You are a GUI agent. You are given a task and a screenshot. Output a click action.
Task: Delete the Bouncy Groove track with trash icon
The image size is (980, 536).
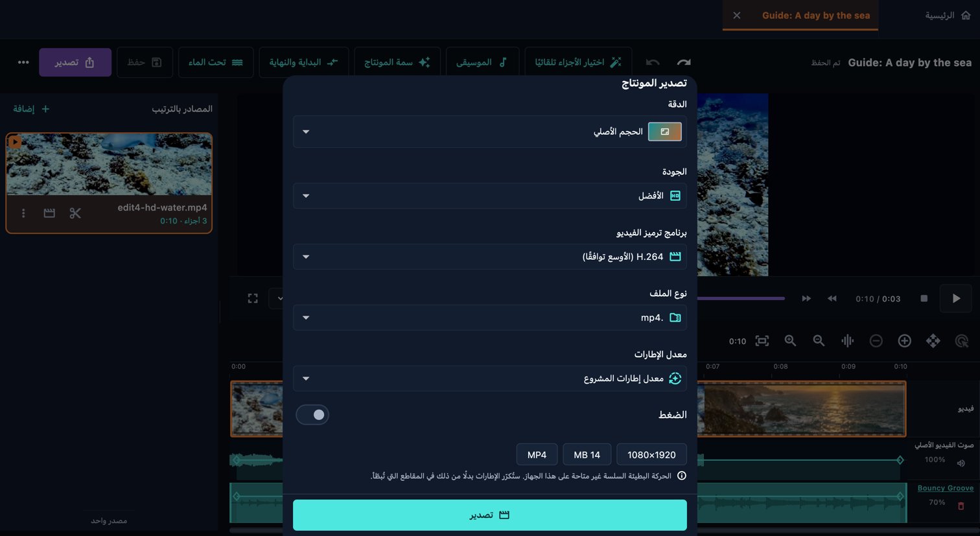pos(961,506)
